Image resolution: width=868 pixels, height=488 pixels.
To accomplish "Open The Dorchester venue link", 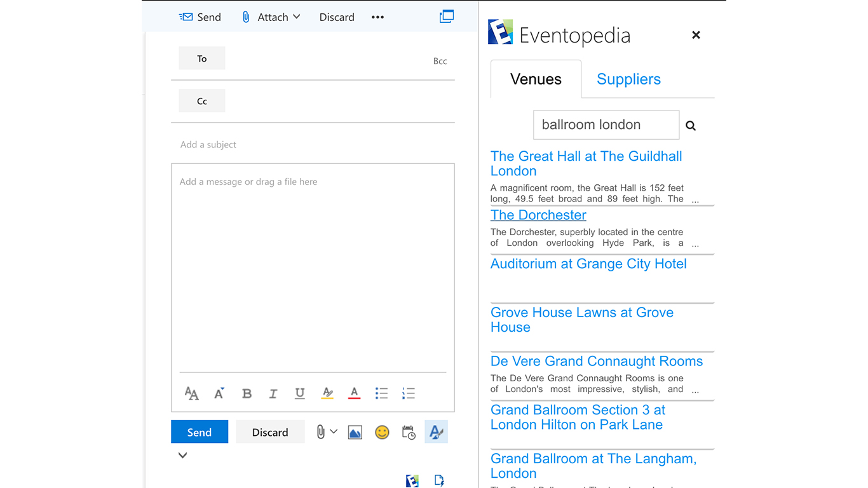I will [538, 215].
